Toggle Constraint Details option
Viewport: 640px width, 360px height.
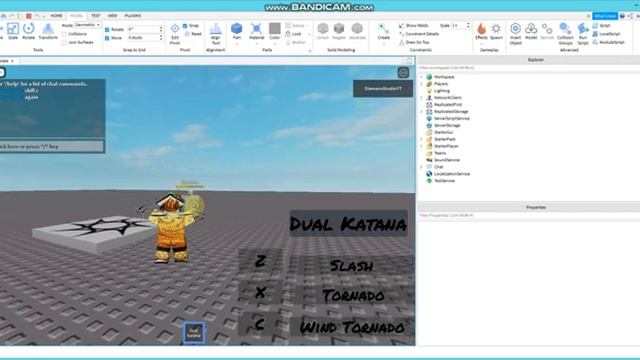coord(419,34)
